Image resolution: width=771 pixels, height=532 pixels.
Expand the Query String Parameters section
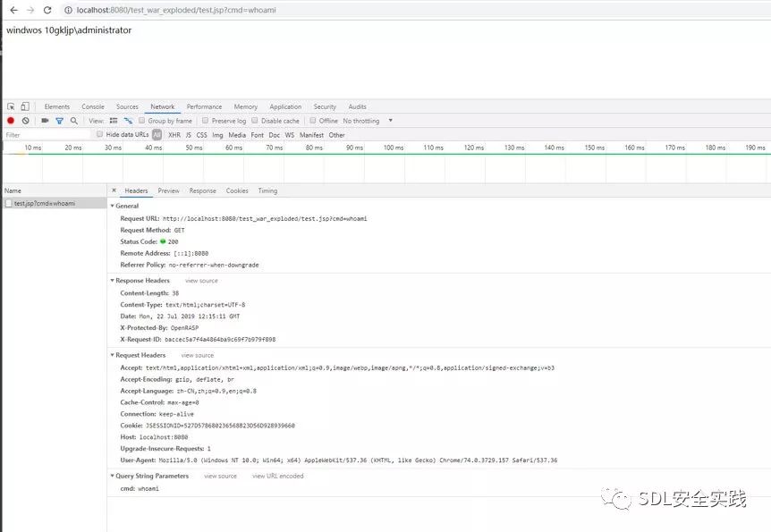(114, 476)
